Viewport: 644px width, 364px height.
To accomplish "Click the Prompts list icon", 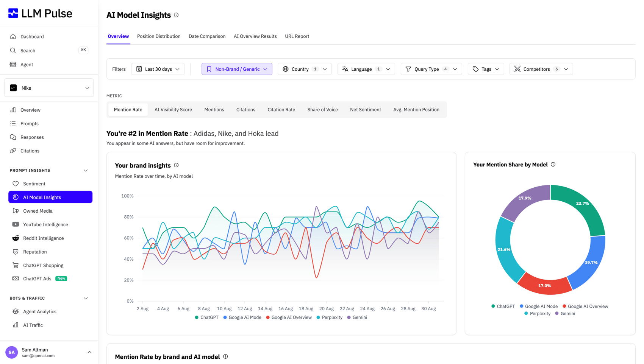I will pyautogui.click(x=13, y=123).
